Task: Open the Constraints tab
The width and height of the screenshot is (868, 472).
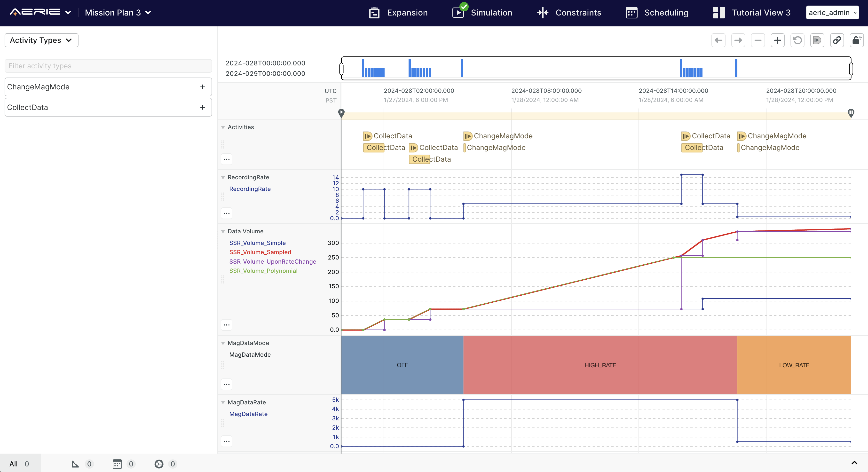Action: tap(569, 13)
